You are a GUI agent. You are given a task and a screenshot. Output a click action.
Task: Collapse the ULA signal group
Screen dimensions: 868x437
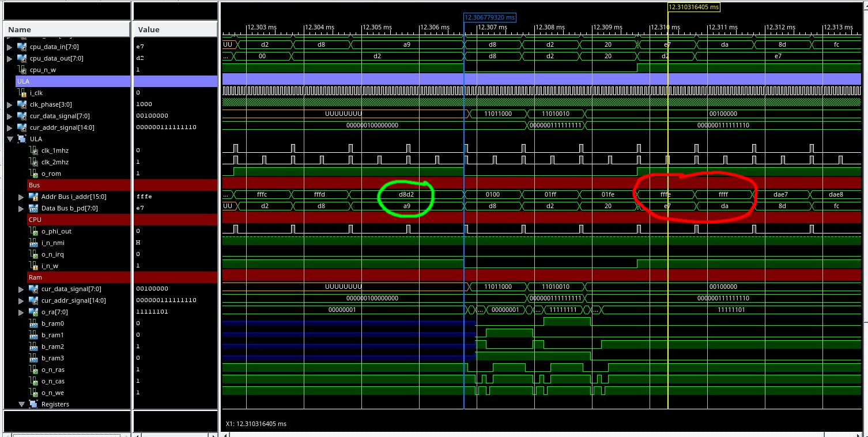[9, 139]
